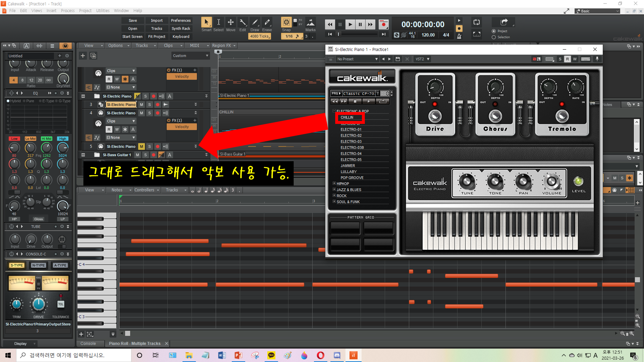
Task: Open the Marks module icon
Action: (x=310, y=23)
